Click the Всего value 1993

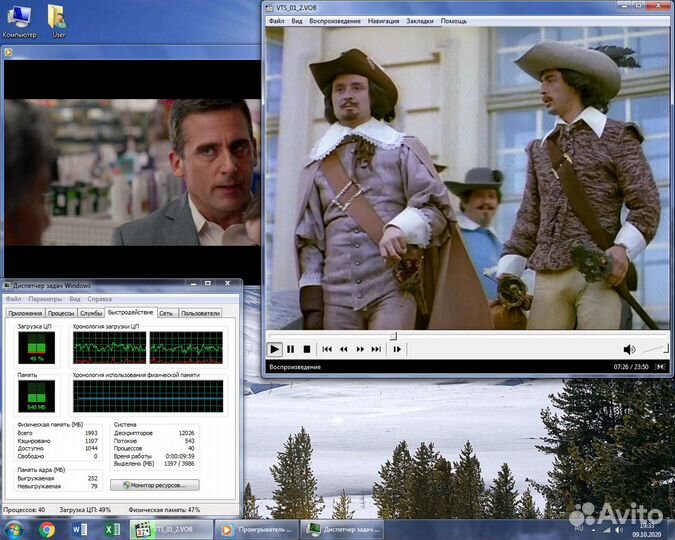(91, 433)
